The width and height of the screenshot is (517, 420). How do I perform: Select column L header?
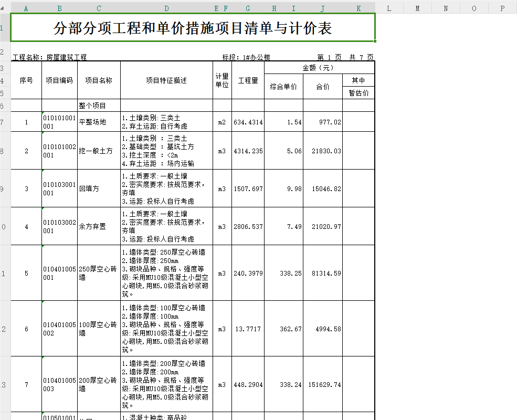389,8
